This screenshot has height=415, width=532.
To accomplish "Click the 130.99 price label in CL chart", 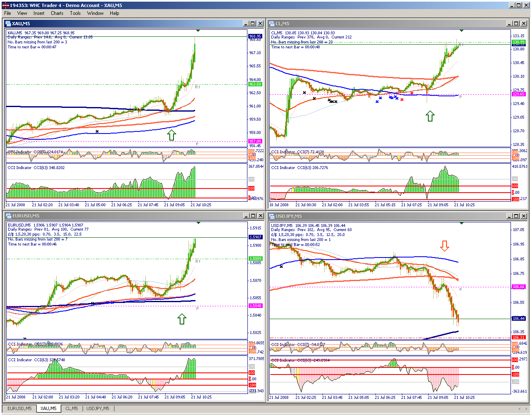I will (x=518, y=42).
